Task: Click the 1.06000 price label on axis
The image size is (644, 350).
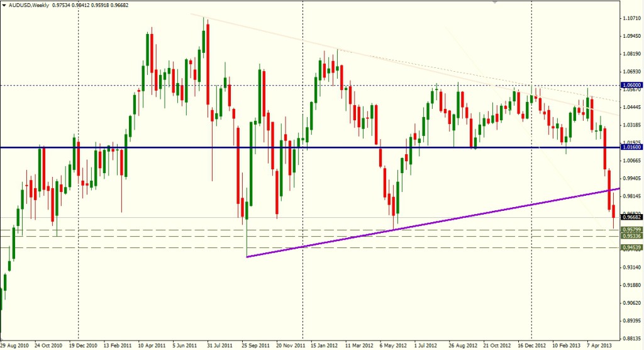Action: coord(631,85)
